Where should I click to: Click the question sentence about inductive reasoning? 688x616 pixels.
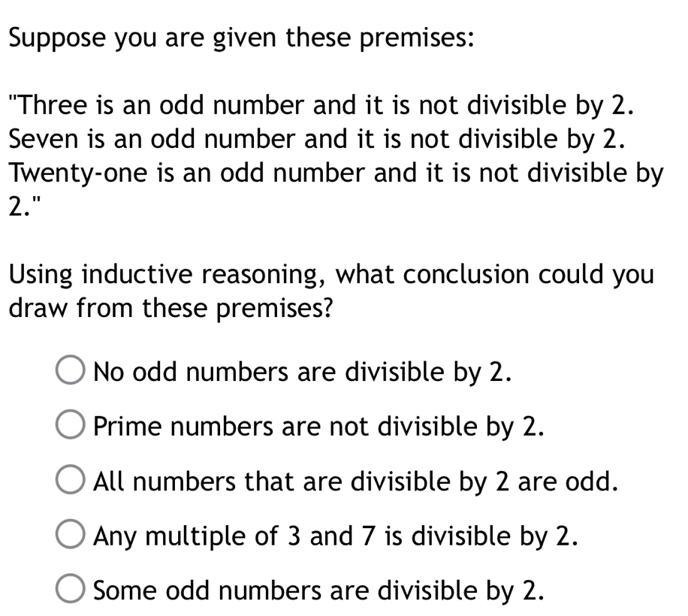tap(332, 291)
